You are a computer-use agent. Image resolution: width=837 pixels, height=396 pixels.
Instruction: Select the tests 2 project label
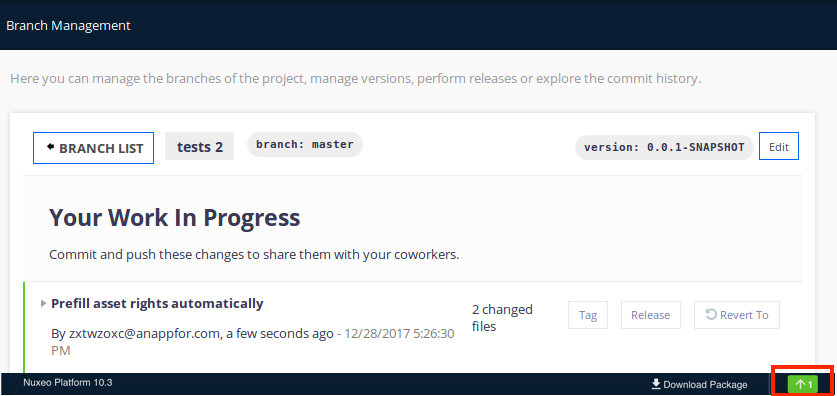[200, 147]
